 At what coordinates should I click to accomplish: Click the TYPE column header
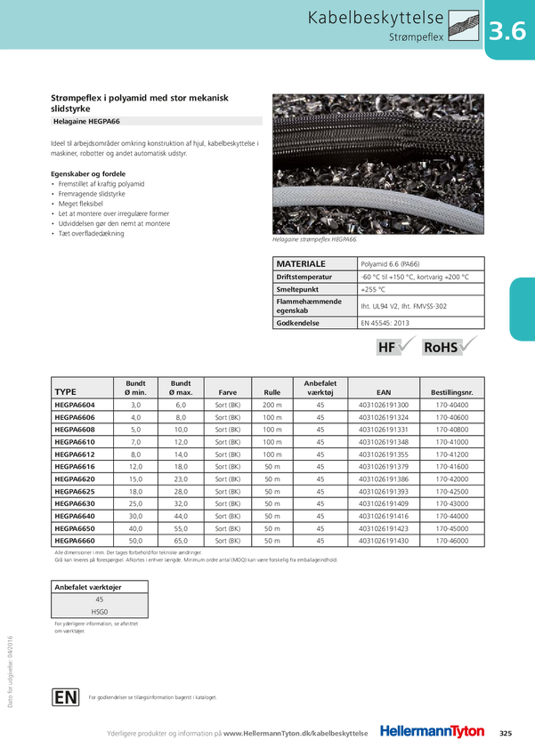(x=82, y=388)
